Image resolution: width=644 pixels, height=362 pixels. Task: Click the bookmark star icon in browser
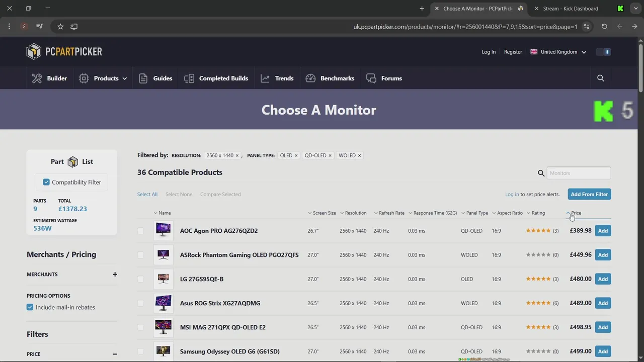[60, 26]
